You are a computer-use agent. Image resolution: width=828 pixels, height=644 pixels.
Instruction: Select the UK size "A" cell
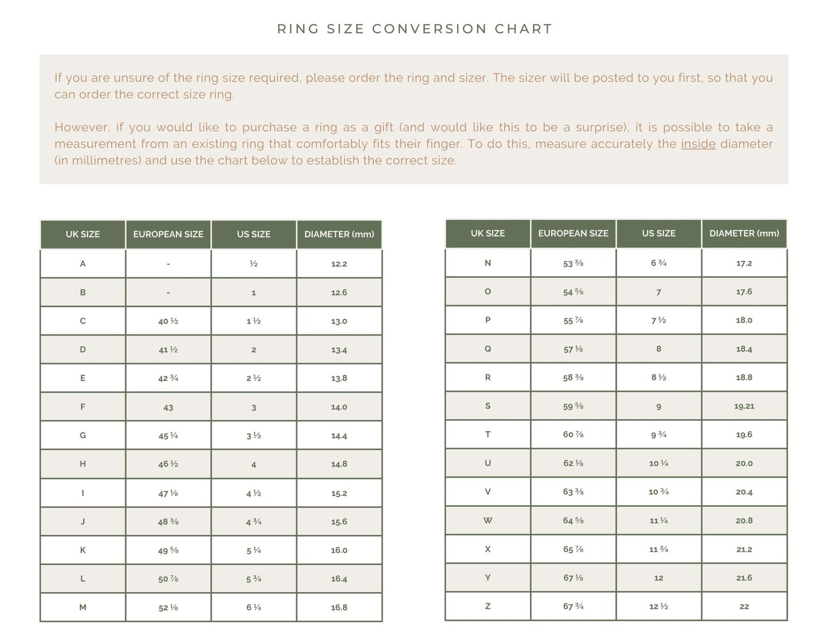(83, 264)
